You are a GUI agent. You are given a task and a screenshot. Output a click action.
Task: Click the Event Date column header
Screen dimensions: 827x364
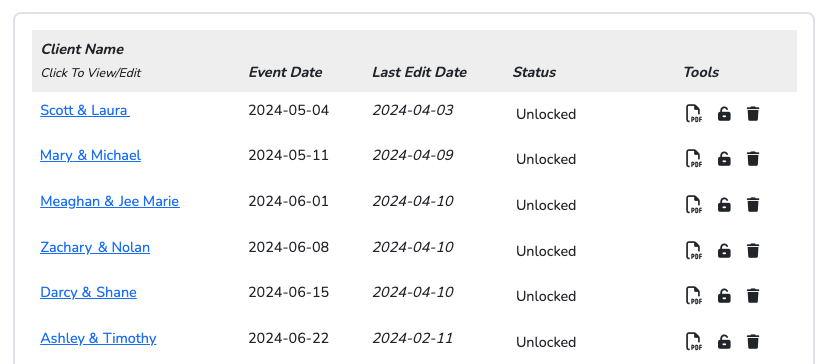285,72
